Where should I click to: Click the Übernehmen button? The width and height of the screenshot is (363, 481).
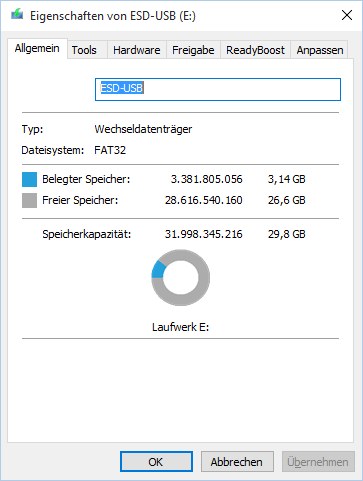[x=318, y=462]
